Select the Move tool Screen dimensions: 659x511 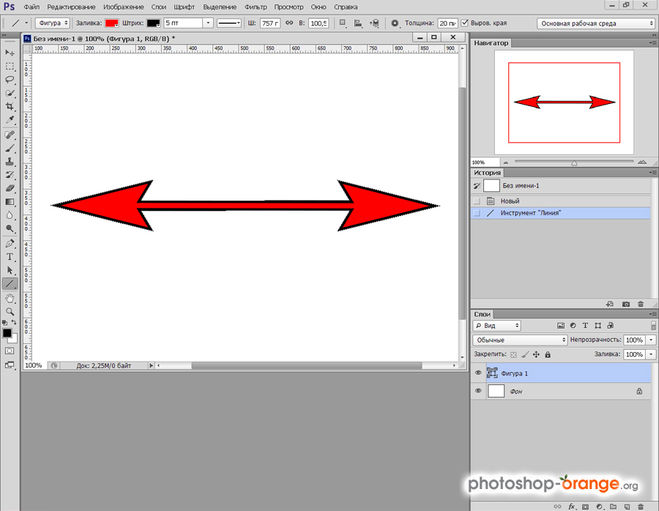point(10,53)
